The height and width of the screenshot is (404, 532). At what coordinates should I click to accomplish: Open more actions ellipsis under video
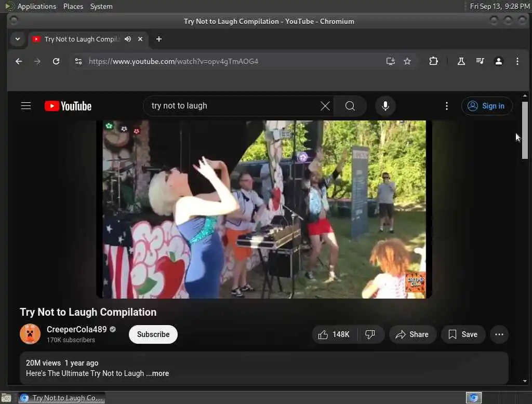click(499, 334)
